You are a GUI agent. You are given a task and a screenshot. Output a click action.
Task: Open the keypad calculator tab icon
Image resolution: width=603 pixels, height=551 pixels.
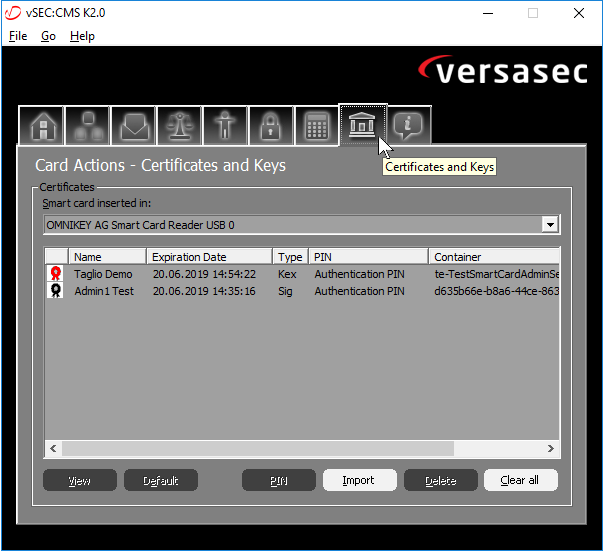(x=317, y=125)
